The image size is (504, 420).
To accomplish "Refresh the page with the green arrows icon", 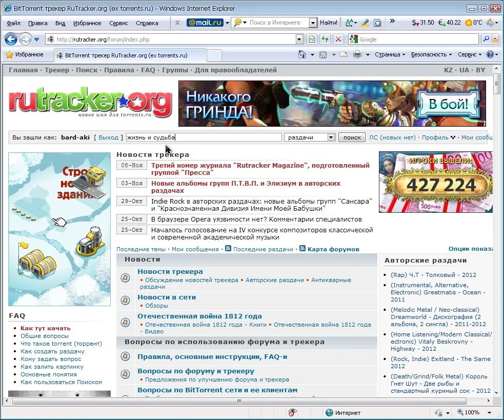I will click(x=325, y=39).
